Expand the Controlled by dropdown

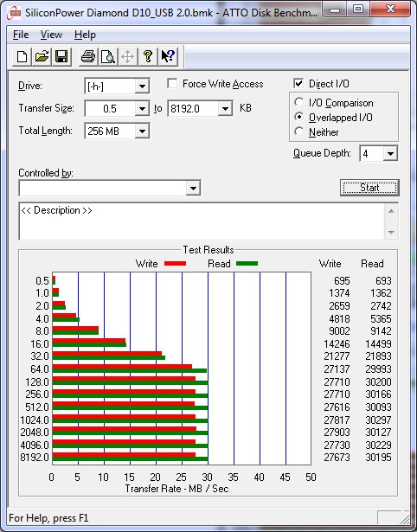pos(193,188)
